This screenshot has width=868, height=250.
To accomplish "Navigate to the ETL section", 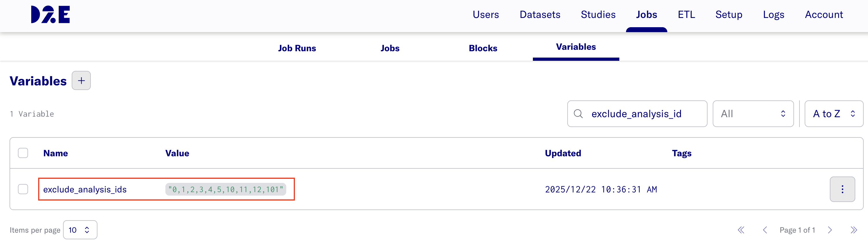I will click(x=686, y=14).
